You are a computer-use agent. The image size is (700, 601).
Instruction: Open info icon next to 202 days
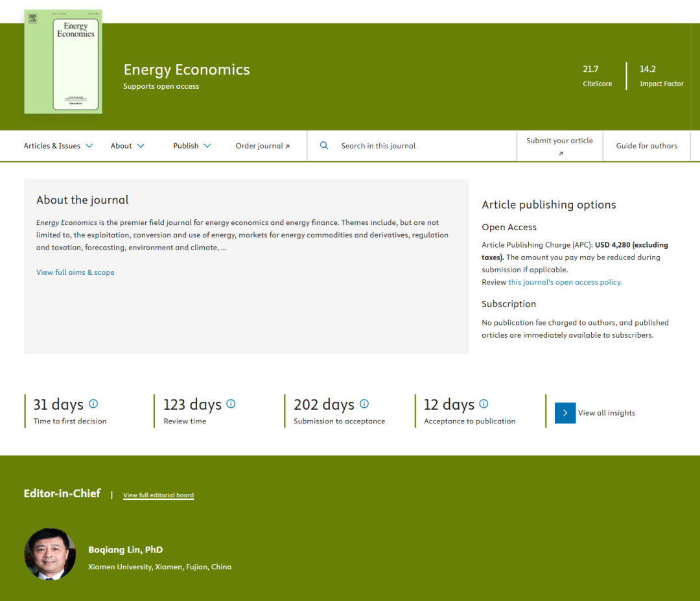364,404
